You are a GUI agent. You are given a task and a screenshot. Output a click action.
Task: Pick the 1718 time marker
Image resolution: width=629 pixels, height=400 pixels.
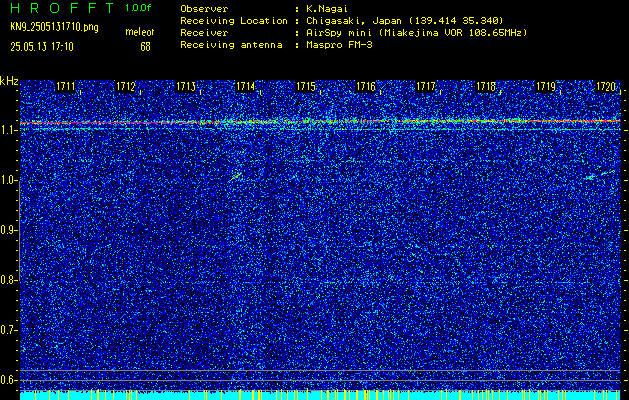(x=486, y=86)
